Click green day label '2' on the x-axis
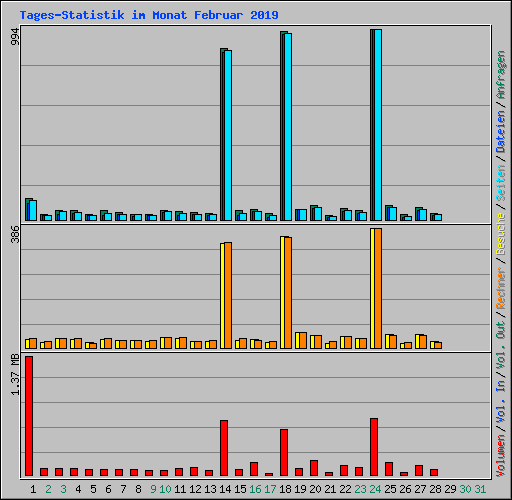The height and width of the screenshot is (500, 512). [x=48, y=489]
